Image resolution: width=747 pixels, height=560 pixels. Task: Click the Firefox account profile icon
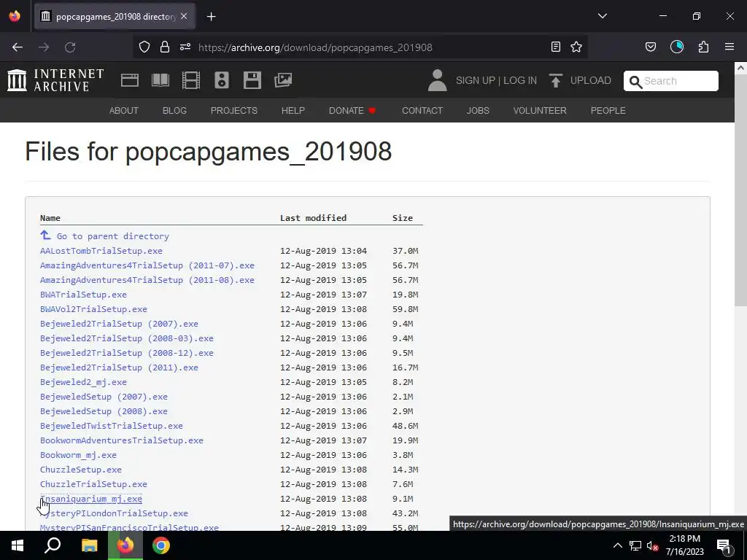[677, 47]
